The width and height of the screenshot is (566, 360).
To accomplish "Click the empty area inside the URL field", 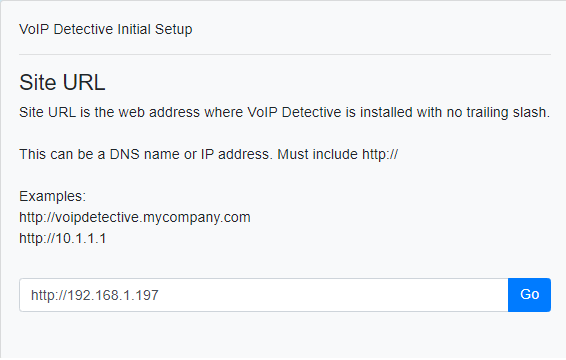I will click(332, 295).
